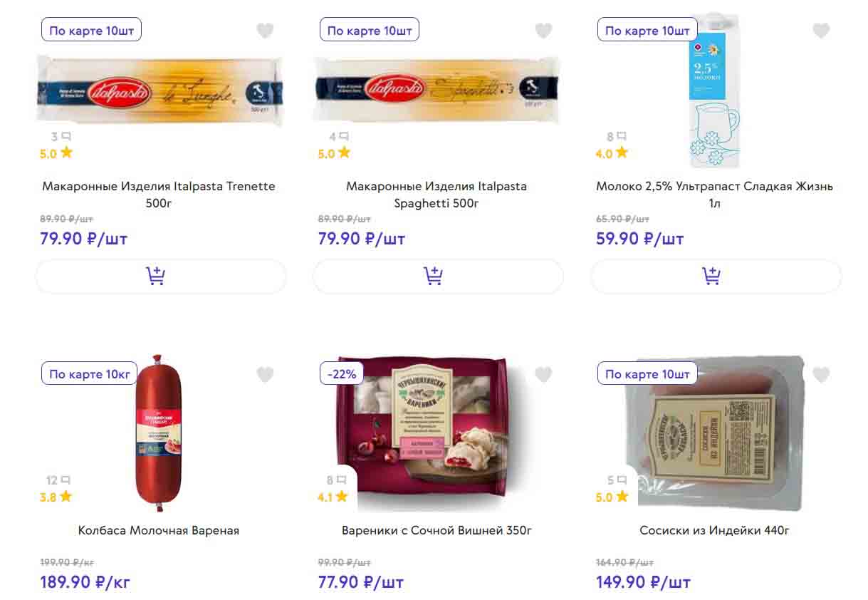Screen dimensions: 868x600
Task: Open Молоко 2,5% Ультрапаст Сладкая Жизнь page
Action: tap(714, 195)
